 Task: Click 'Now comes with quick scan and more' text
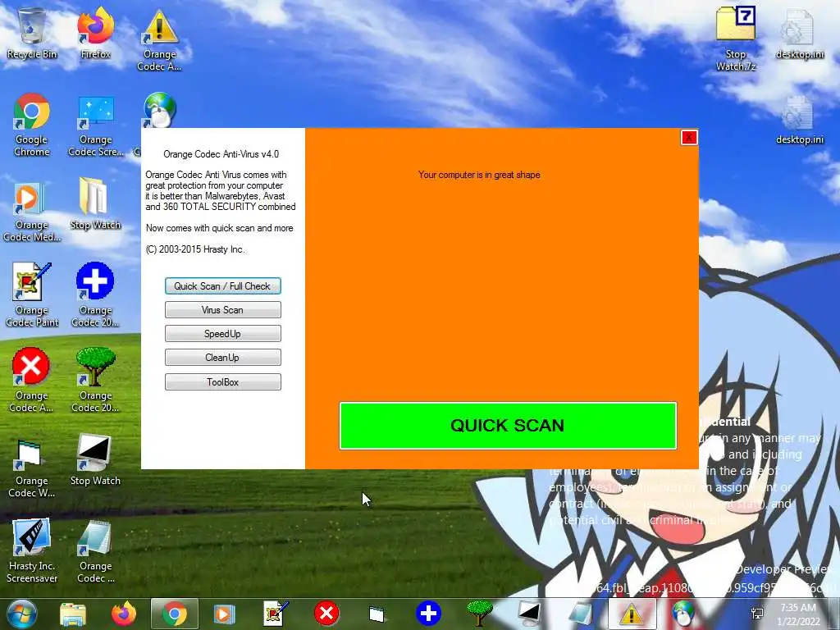click(x=220, y=228)
